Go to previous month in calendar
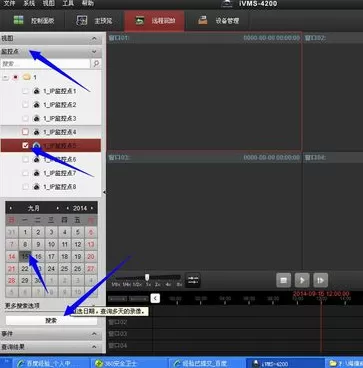The height and width of the screenshot is (368, 363). click(x=11, y=208)
